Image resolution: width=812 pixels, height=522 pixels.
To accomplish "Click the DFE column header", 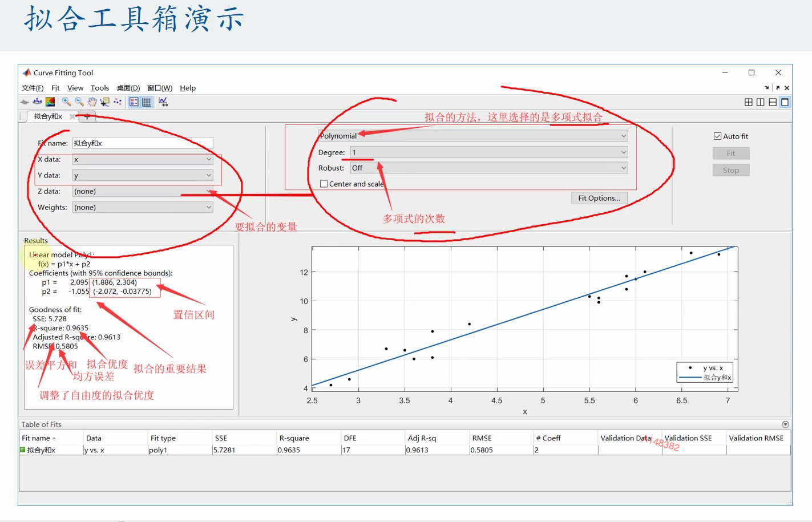I will [x=374, y=438].
